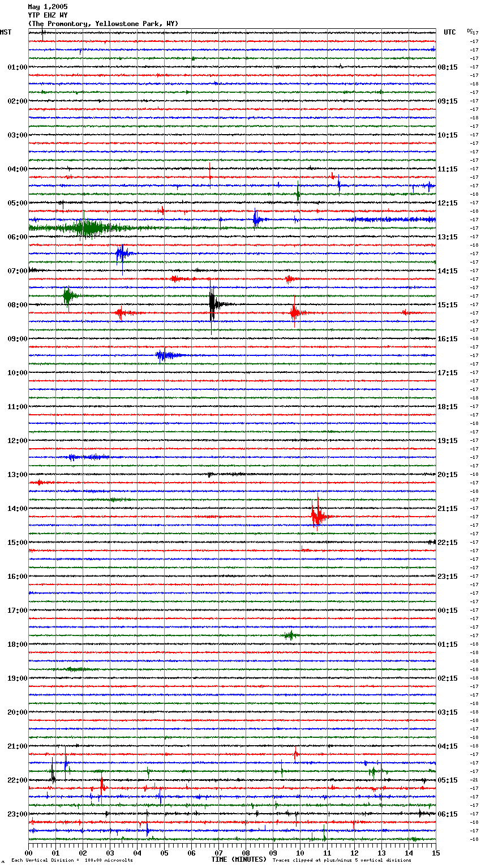The height and width of the screenshot is (868, 481).
Task: Click minute tick label 01 on time axis
Action: [x=55, y=853]
